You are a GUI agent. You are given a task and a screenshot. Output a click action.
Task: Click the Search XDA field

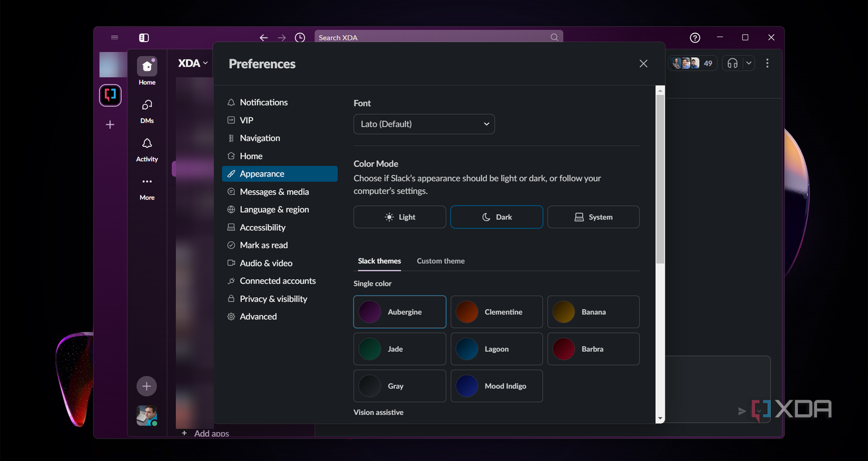[x=439, y=38]
